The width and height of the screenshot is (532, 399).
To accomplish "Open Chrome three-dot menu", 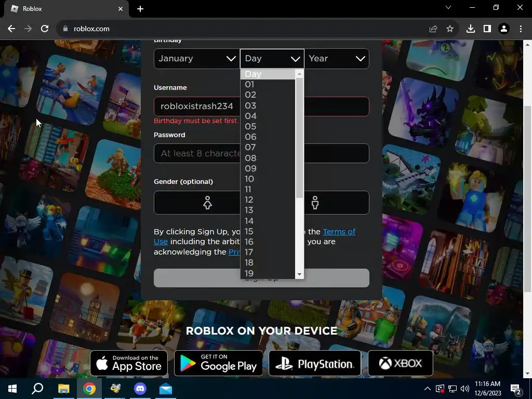I will (521, 29).
